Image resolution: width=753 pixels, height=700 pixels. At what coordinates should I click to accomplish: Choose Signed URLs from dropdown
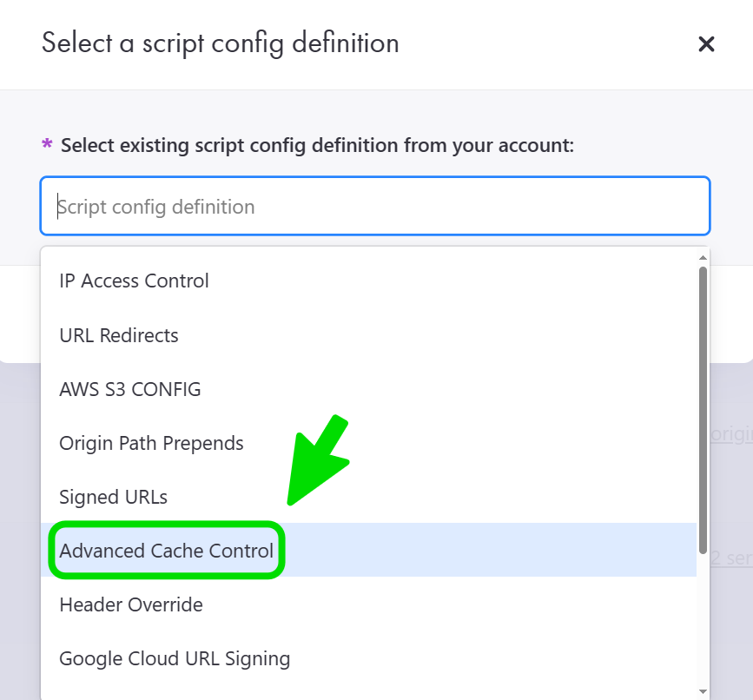tap(113, 497)
